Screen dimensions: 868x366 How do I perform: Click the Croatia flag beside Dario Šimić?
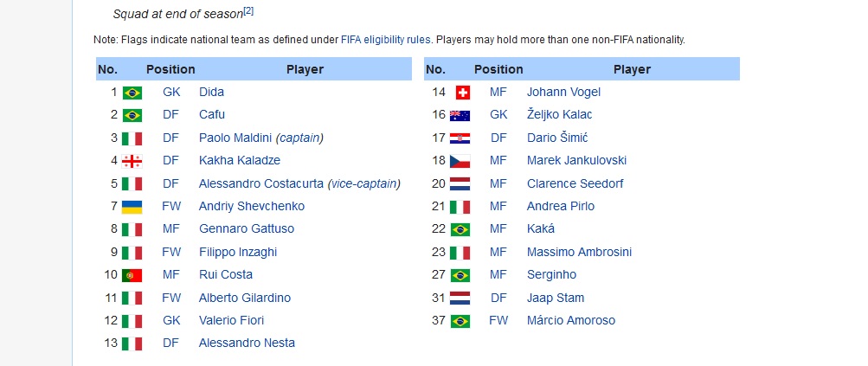tap(460, 138)
